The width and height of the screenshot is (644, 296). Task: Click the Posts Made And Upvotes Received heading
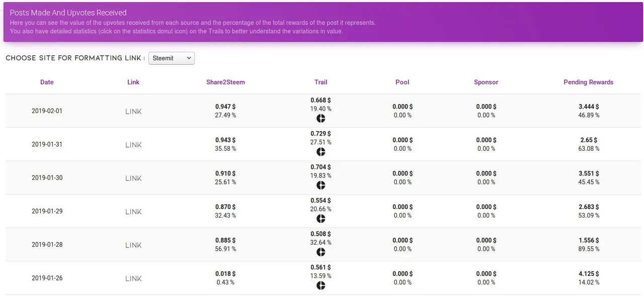click(x=68, y=13)
